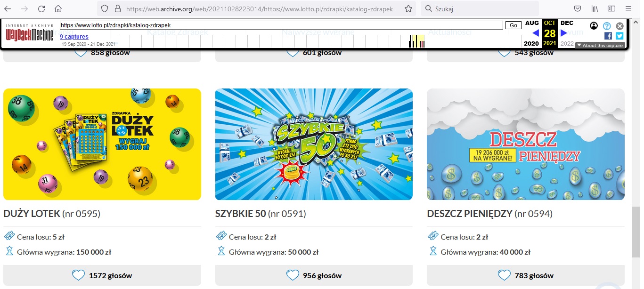Focus the Wayback URL input field
This screenshot has height=289, width=644.
(x=281, y=25)
